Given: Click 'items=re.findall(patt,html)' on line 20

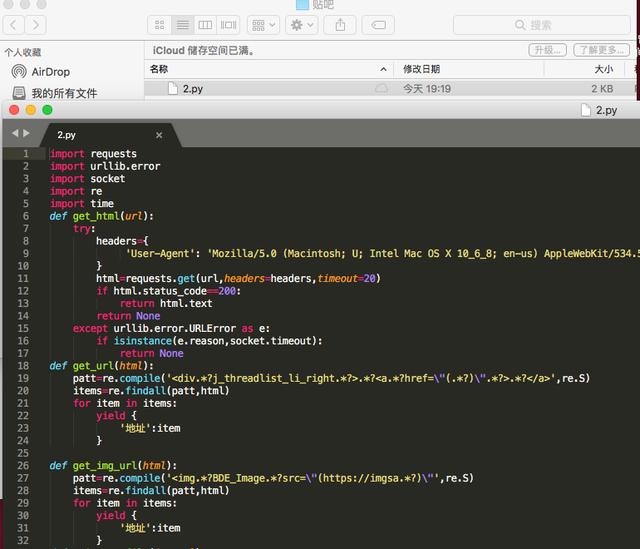Looking at the screenshot, I should click(151, 391).
